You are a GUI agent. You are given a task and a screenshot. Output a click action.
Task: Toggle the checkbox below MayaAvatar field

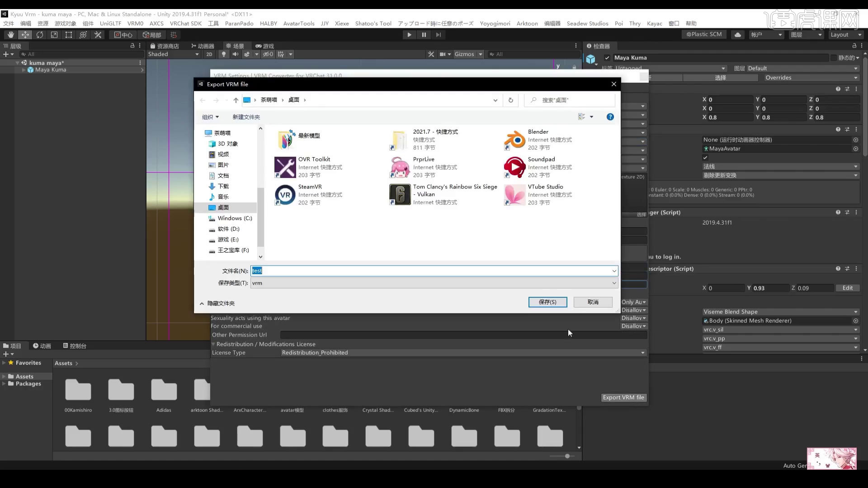705,157
